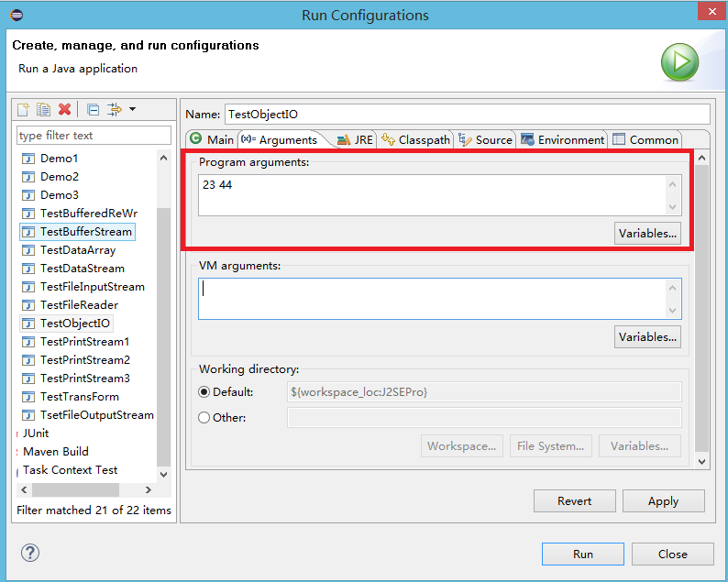Open the help question mark icon
The width and height of the screenshot is (728, 582).
(x=30, y=553)
